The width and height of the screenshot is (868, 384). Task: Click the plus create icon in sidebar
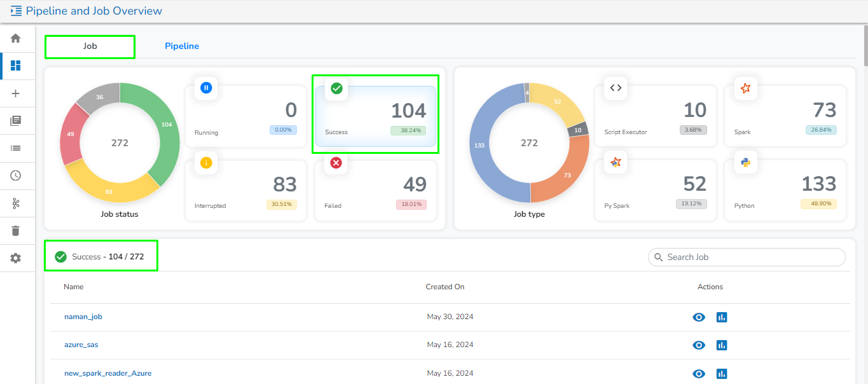click(x=16, y=93)
